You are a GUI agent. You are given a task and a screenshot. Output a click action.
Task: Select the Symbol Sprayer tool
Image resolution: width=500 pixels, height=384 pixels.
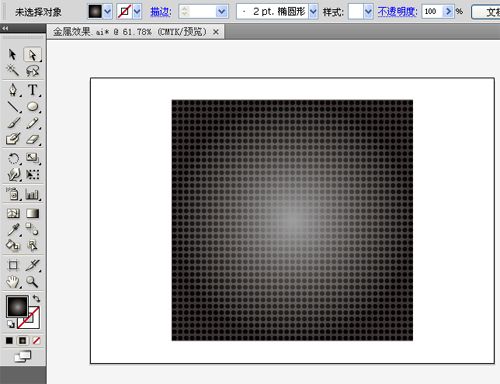[13, 194]
